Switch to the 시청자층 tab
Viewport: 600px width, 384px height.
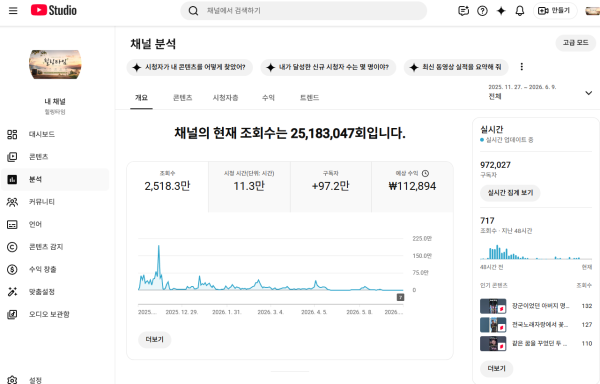tap(225, 98)
